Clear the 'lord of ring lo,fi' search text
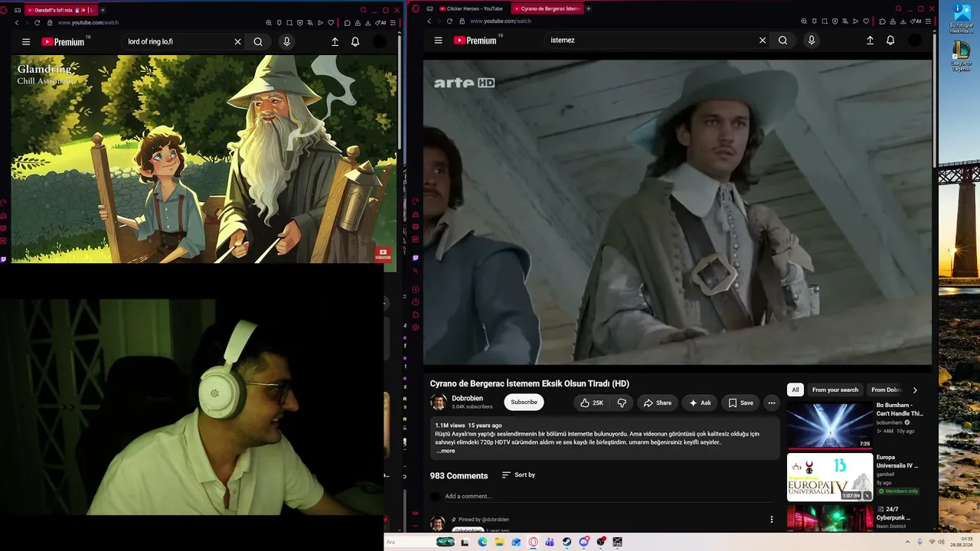 click(x=237, y=41)
